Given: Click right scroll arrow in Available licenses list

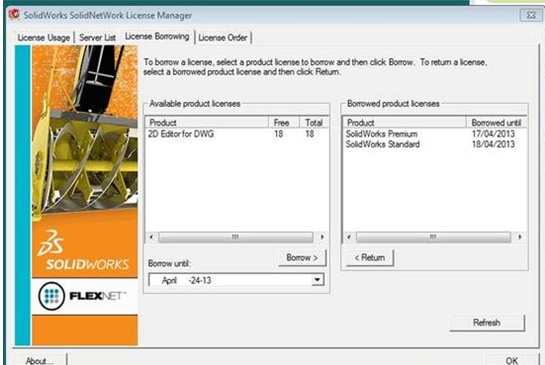Looking at the screenshot, I should tap(322, 237).
